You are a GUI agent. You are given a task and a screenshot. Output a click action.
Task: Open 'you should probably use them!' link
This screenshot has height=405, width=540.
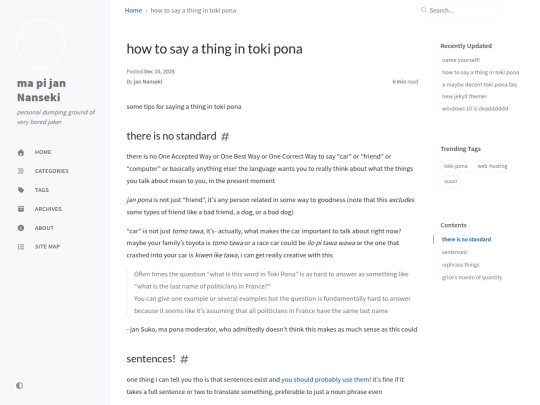(326, 380)
